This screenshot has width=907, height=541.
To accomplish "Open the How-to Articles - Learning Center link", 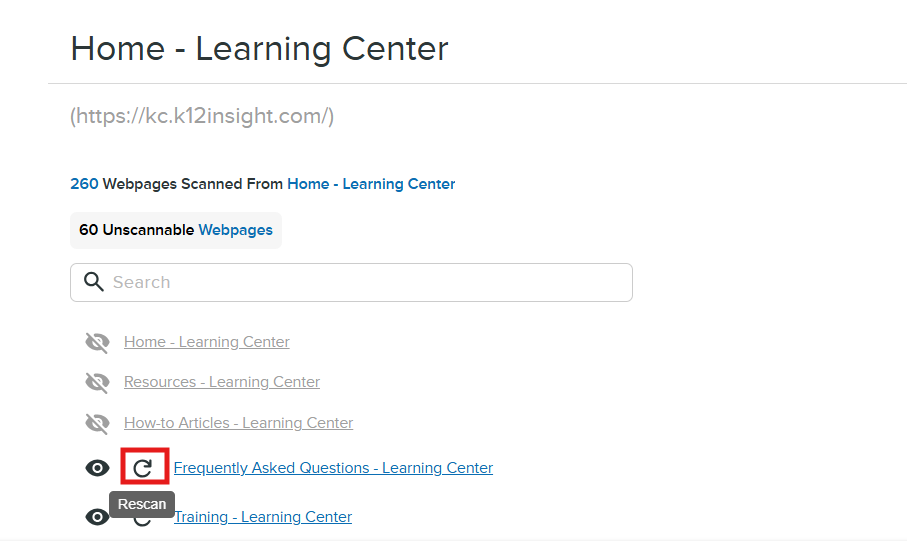I will [238, 423].
